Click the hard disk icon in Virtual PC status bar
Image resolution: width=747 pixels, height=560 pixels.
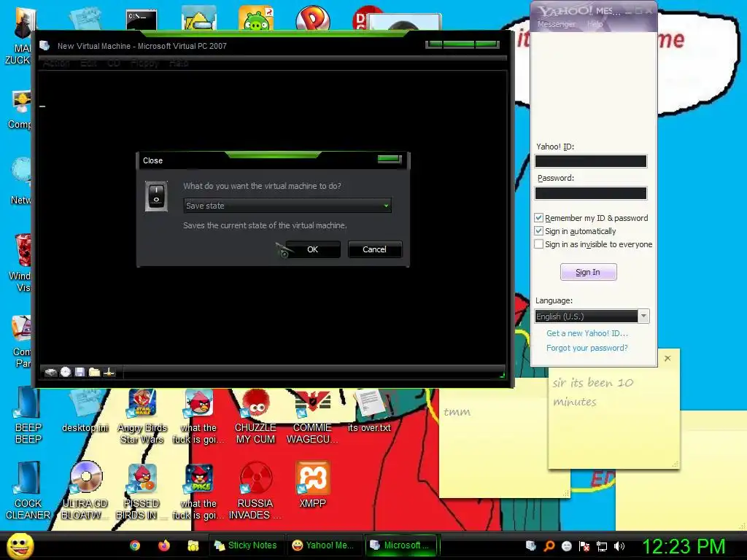tap(50, 373)
